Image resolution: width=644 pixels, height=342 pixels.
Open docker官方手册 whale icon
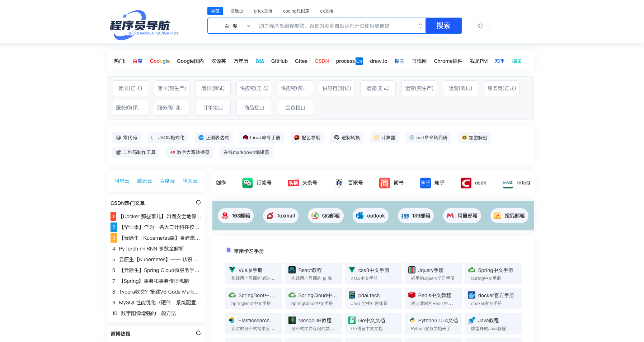pos(472,295)
